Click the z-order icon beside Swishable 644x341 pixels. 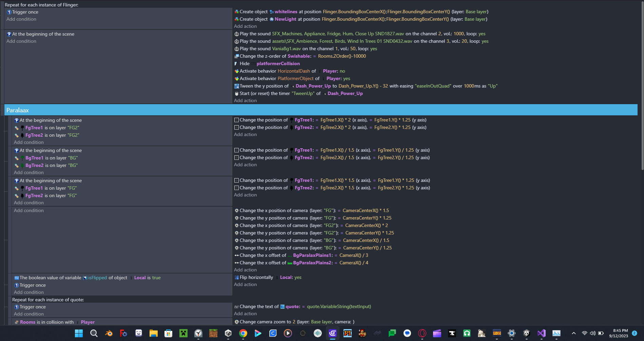coord(236,56)
